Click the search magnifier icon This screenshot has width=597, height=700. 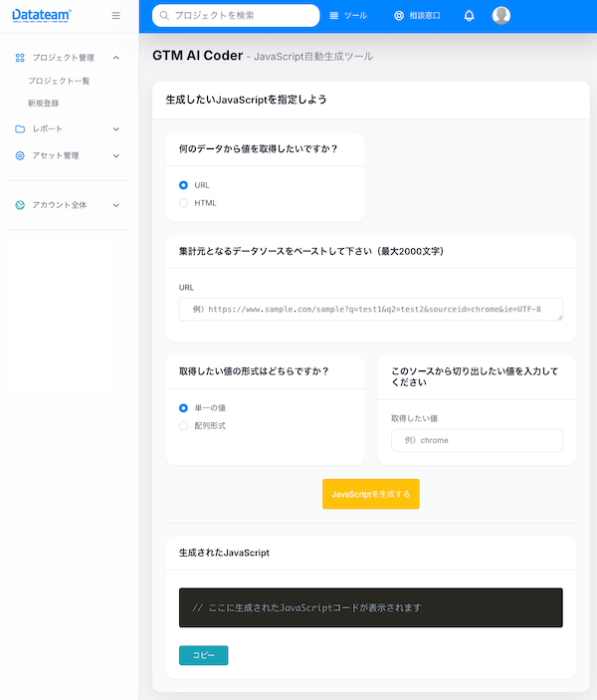tap(164, 16)
